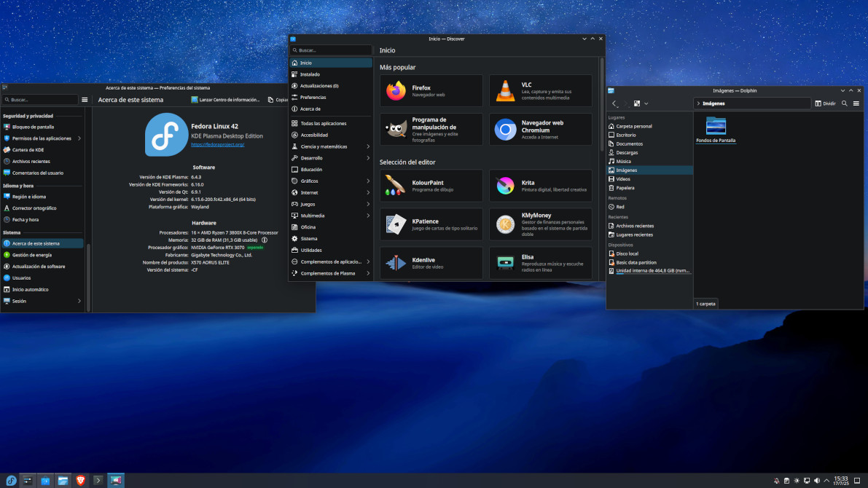This screenshot has height=488, width=868.
Task: Open Navegador web Chromium card
Action: (x=540, y=130)
